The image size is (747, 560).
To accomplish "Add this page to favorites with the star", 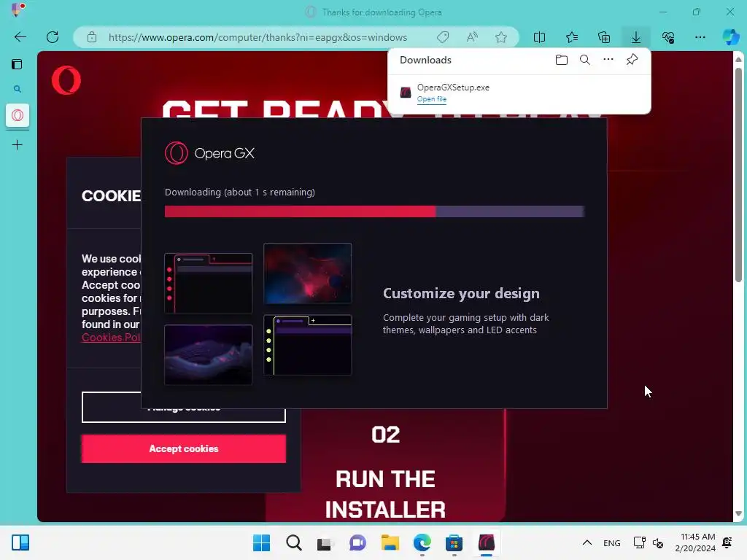I will (x=500, y=37).
